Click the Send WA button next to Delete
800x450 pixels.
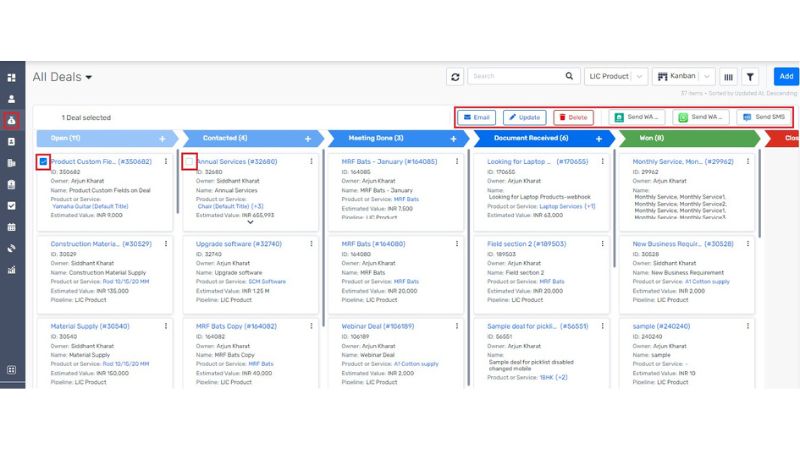[636, 117]
